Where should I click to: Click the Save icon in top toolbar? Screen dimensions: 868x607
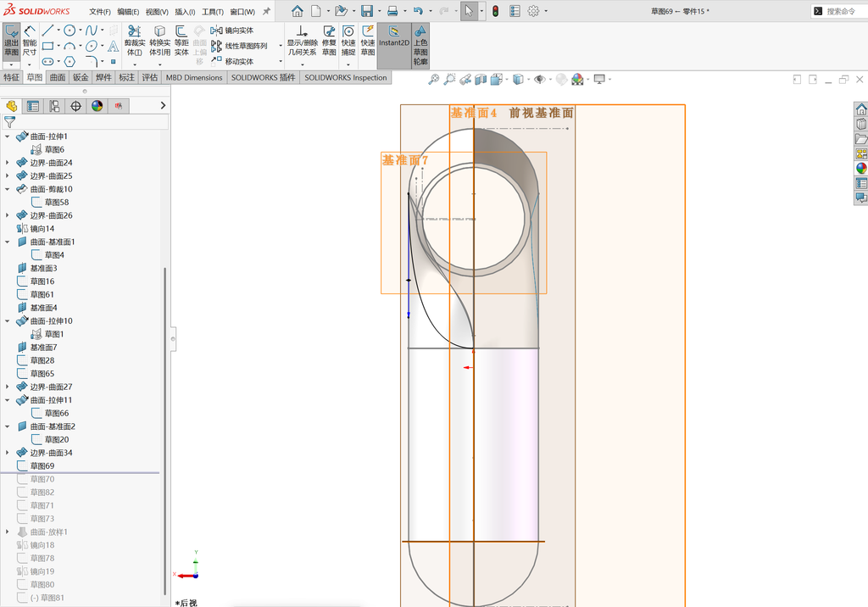[367, 11]
